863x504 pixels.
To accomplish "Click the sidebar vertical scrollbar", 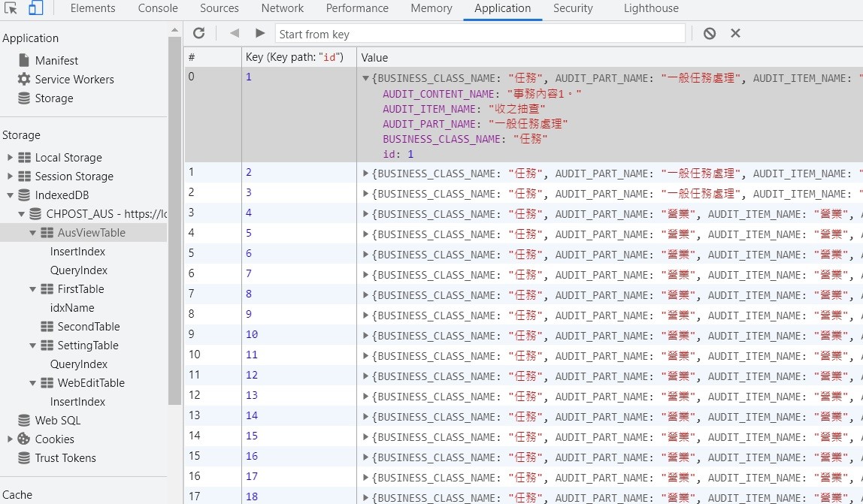I will [x=174, y=225].
